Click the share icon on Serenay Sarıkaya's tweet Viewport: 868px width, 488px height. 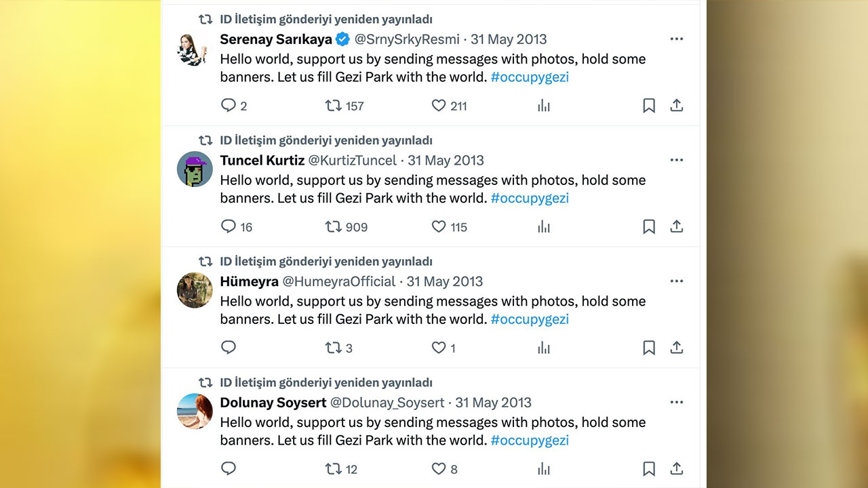point(676,106)
